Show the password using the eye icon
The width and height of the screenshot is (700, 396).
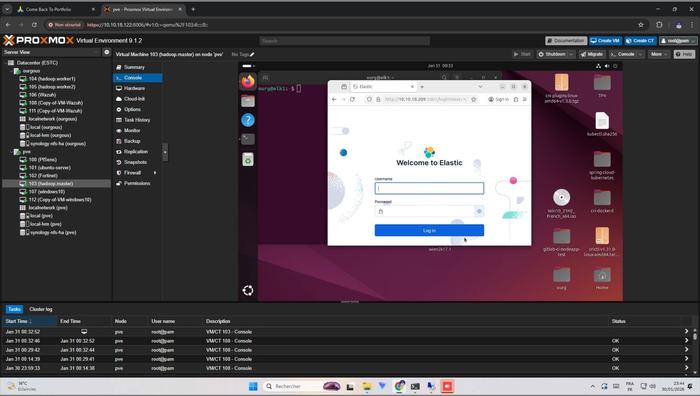(479, 211)
